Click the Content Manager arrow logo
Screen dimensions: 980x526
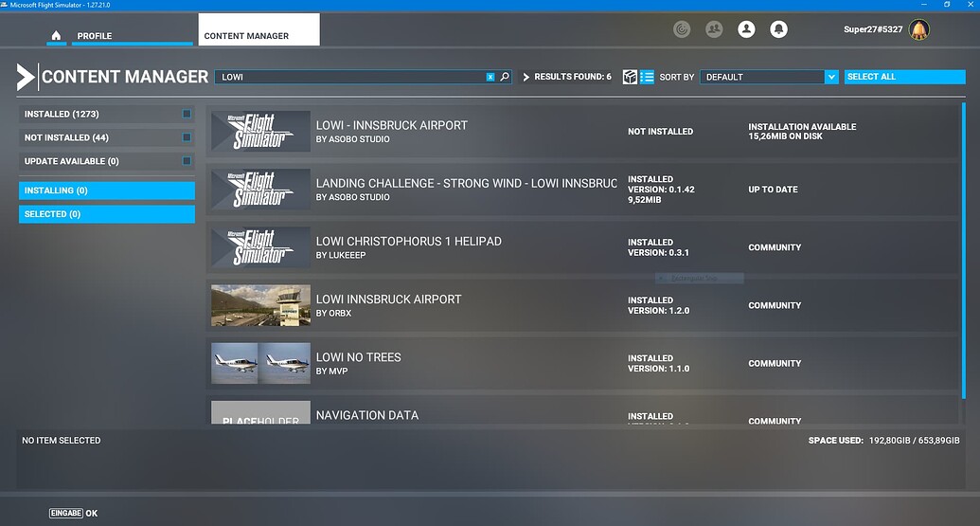coord(26,77)
